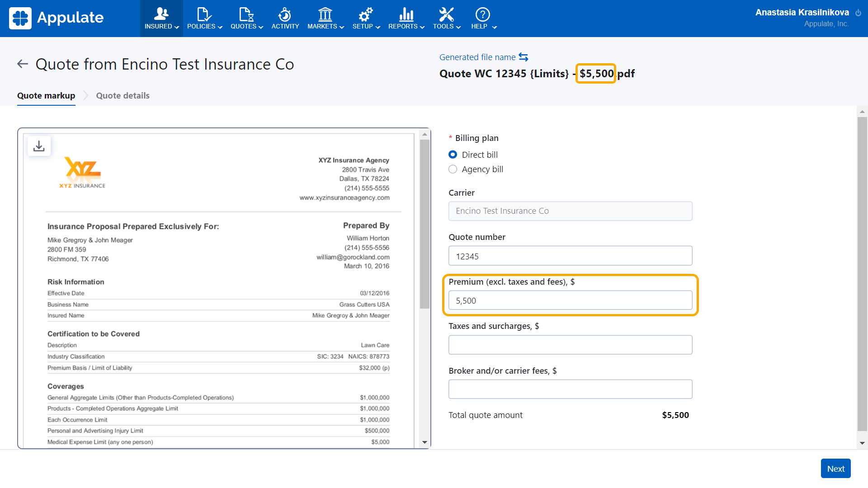Click the Appulate, Inc. company text
This screenshot has width=868, height=488.
[826, 24]
